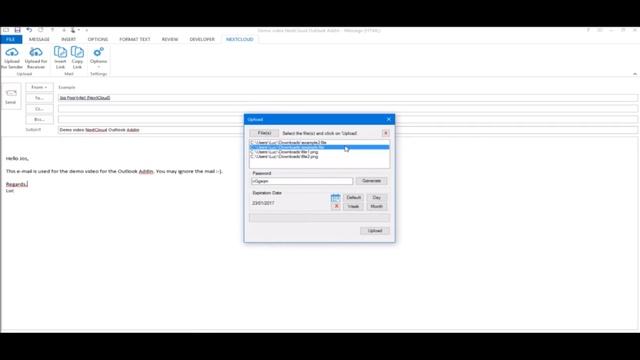Click the Copy Link ribbon icon
This screenshot has height=360, width=640.
(77, 52)
